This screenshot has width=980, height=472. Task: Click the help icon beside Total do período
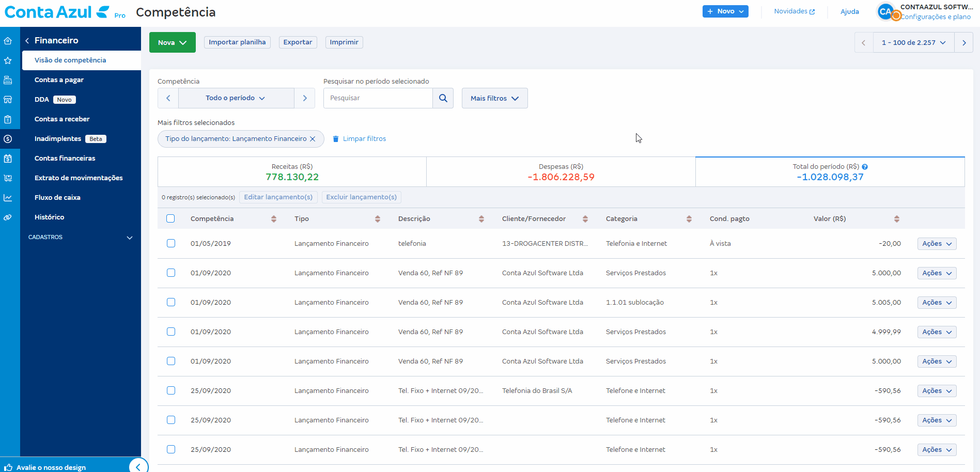[x=865, y=167]
